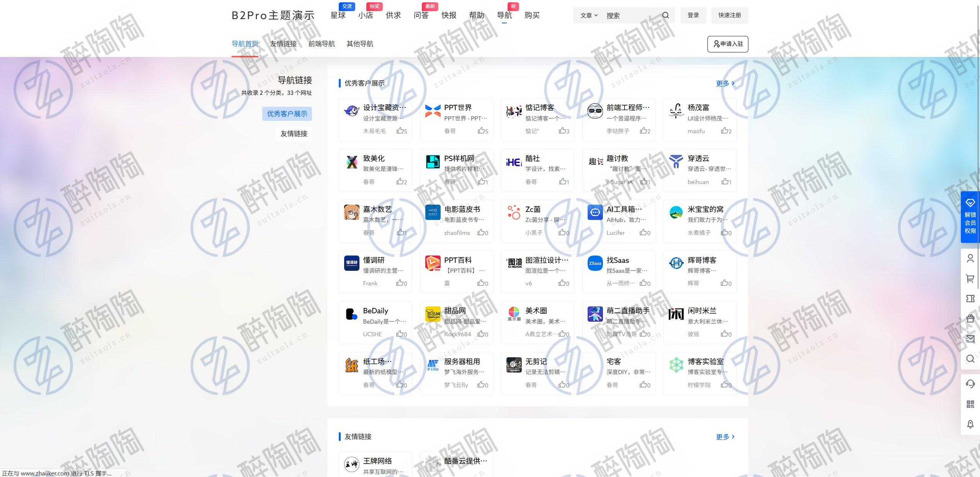980x477 pixels.
Task: Open the 文章 search type dropdown
Action: (588, 15)
